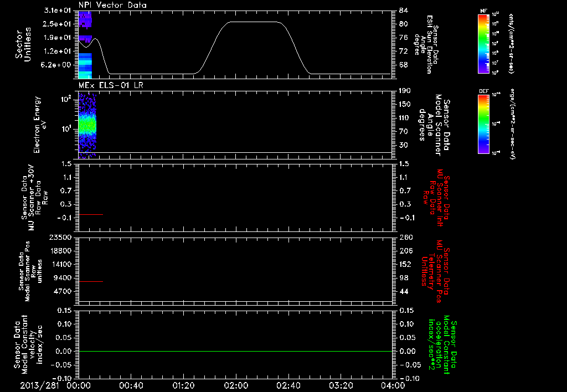Click the "01:20" time tick label
The width and height of the screenshot is (567, 392).
coord(183,385)
